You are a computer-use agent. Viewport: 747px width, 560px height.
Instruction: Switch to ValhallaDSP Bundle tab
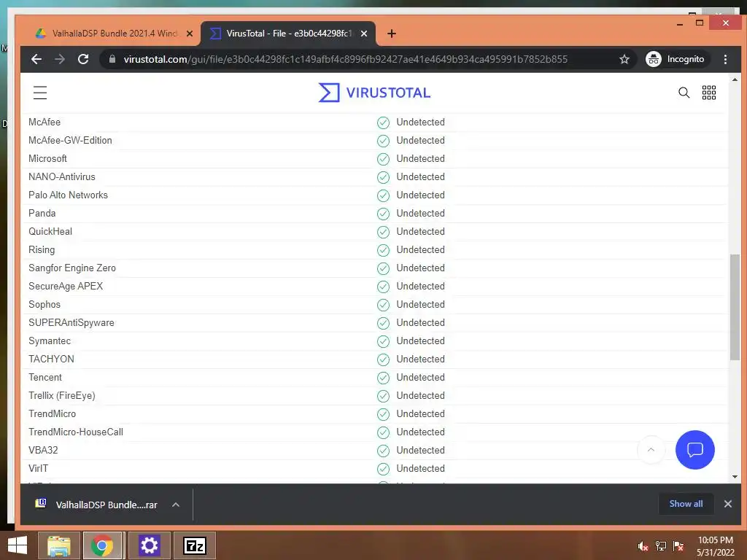click(x=115, y=34)
